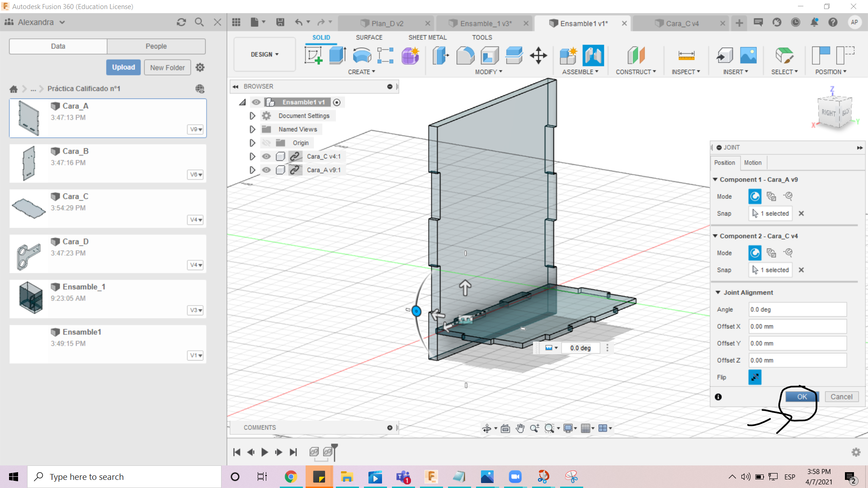This screenshot has width=868, height=488.
Task: Open the Inspect tools panel
Action: pyautogui.click(x=686, y=71)
